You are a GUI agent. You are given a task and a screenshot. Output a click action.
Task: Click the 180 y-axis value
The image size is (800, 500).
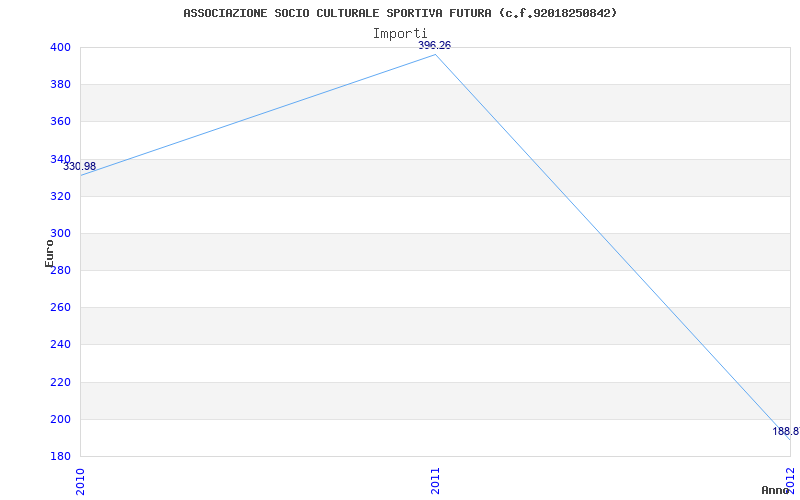tap(60, 457)
